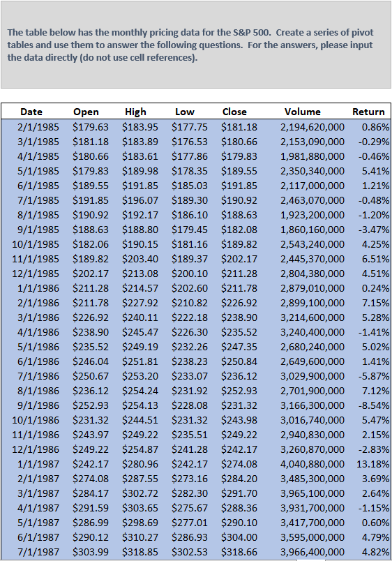
Task: Select open value $181.18 in 3/1/1985 row
Action: [x=91, y=142]
